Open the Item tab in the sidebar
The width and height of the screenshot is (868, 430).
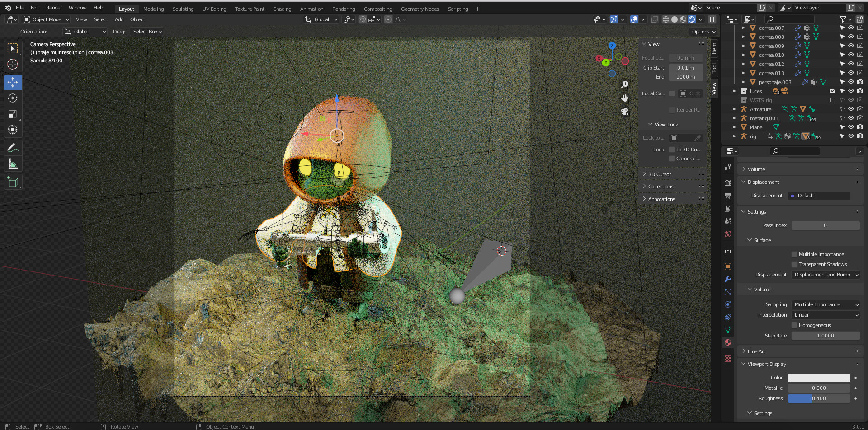pos(714,48)
